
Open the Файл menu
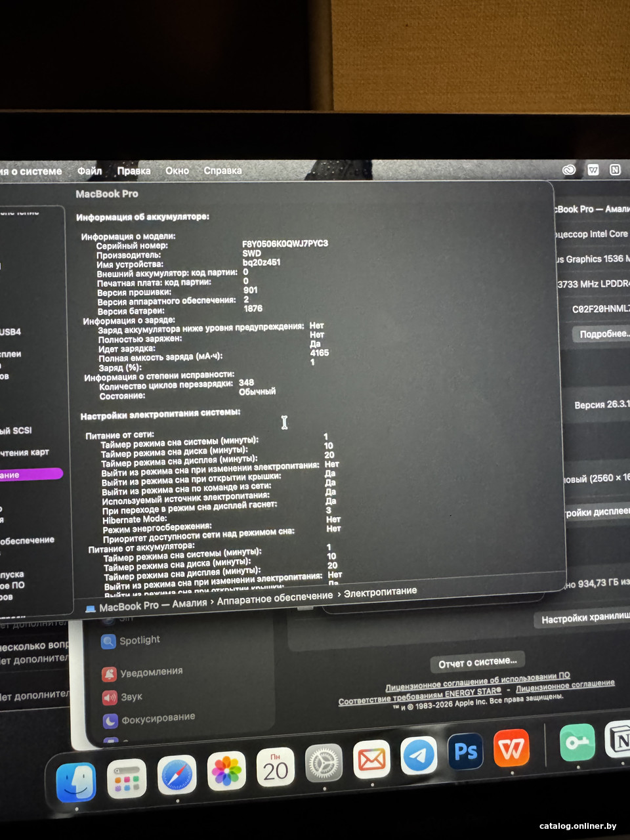89,171
